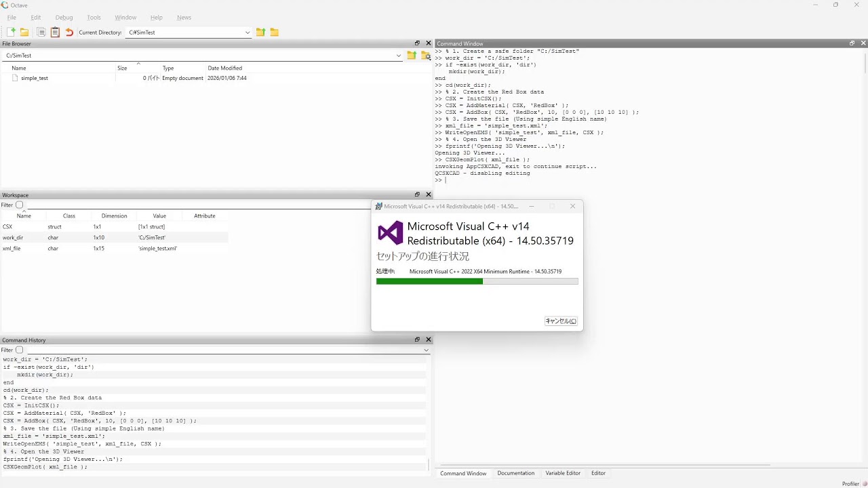Expand the File Browser path dropdown
The height and width of the screenshot is (488, 868).
click(399, 56)
